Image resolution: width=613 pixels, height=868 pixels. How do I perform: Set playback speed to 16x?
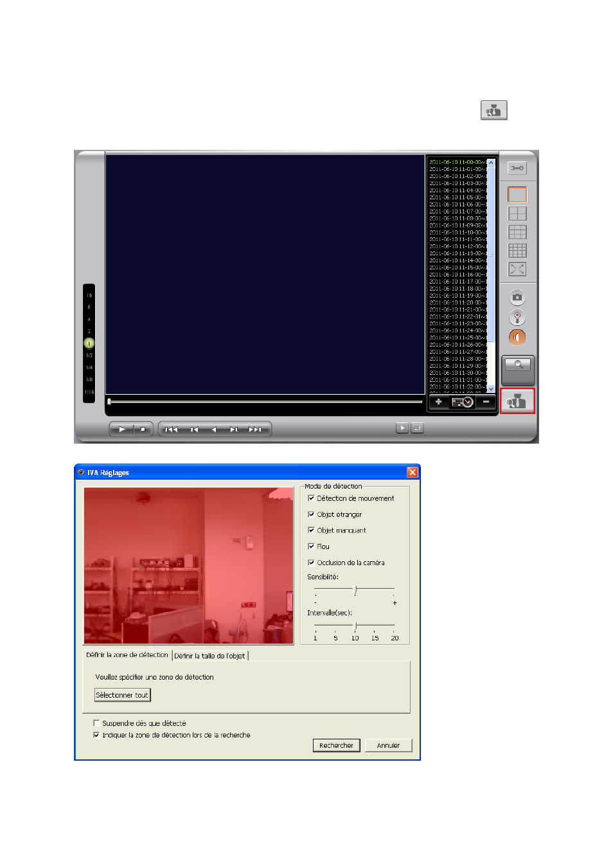[89, 295]
